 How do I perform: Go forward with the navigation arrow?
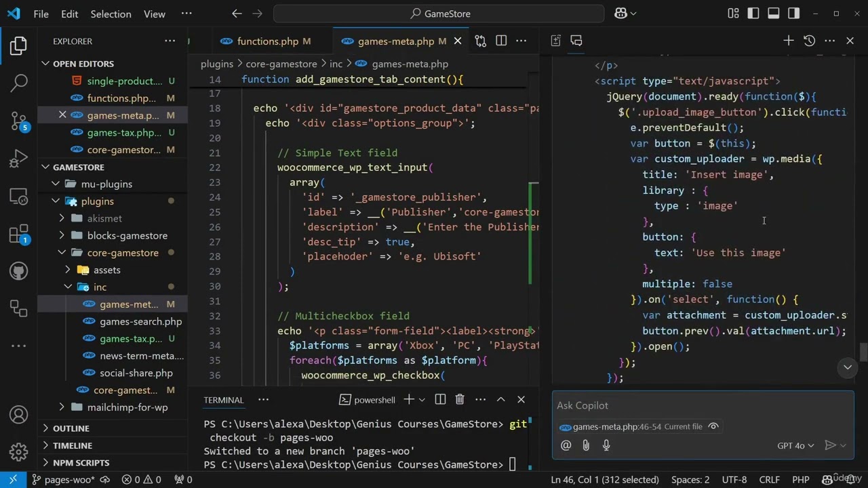click(257, 14)
